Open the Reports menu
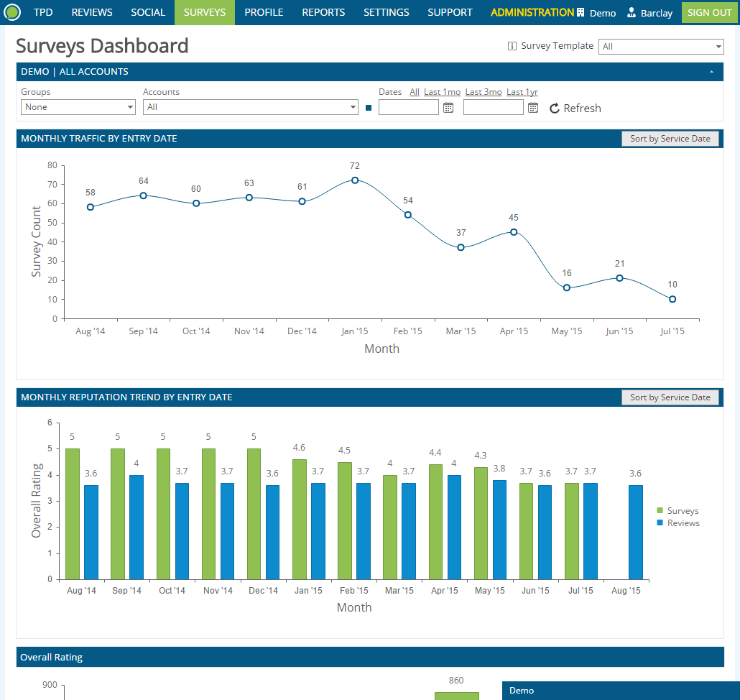The image size is (740, 700). click(x=323, y=12)
